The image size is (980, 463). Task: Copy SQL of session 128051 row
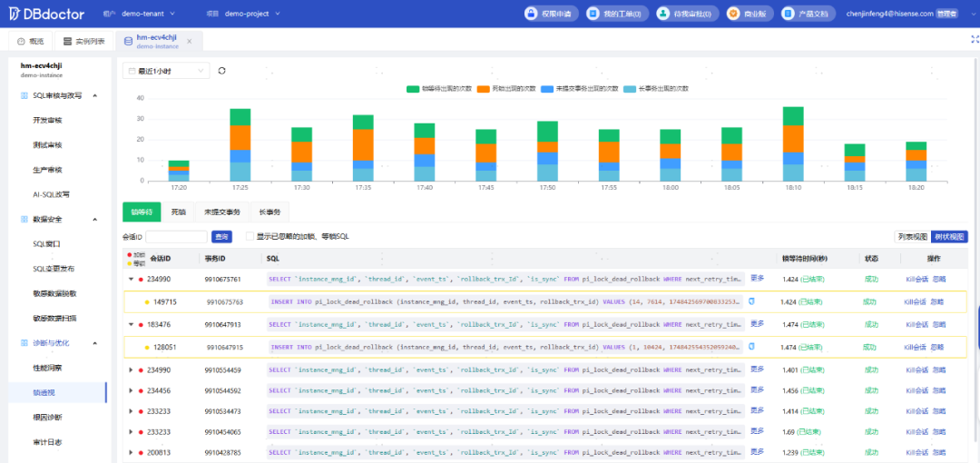point(752,346)
